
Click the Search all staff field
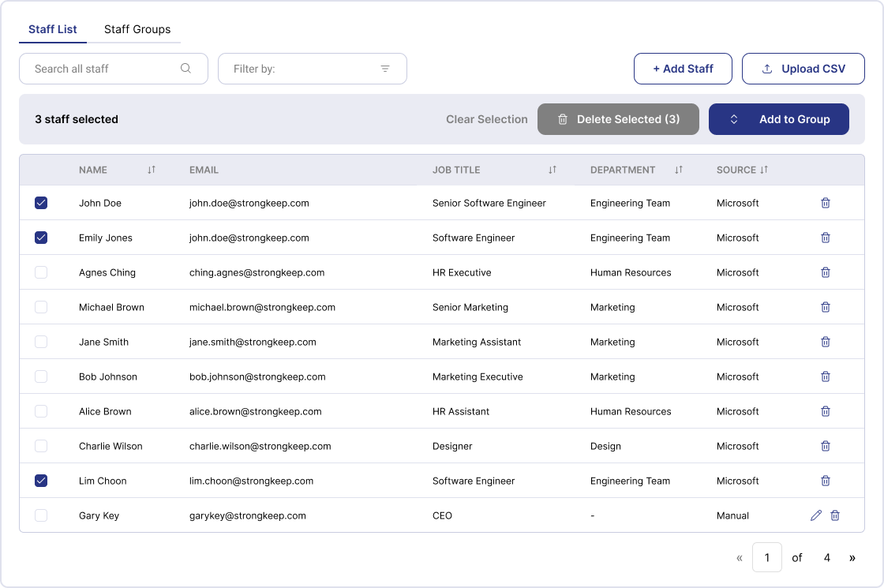pyautogui.click(x=103, y=69)
